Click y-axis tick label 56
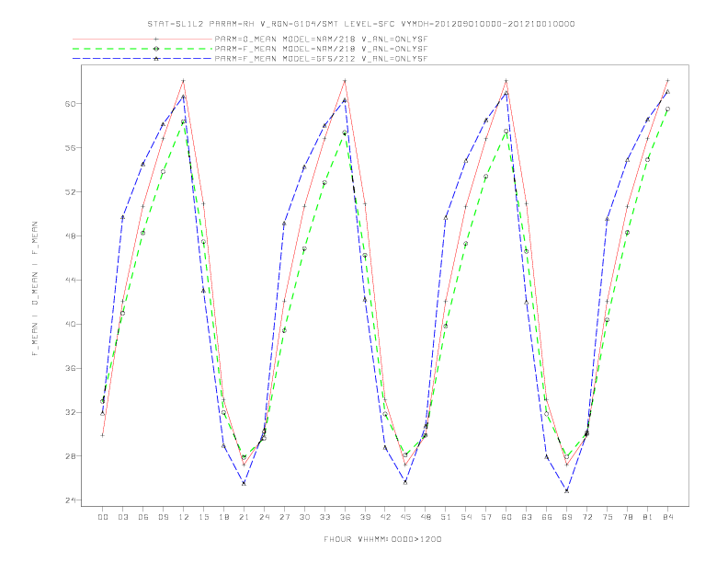The width and height of the screenshot is (728, 563). click(70, 148)
